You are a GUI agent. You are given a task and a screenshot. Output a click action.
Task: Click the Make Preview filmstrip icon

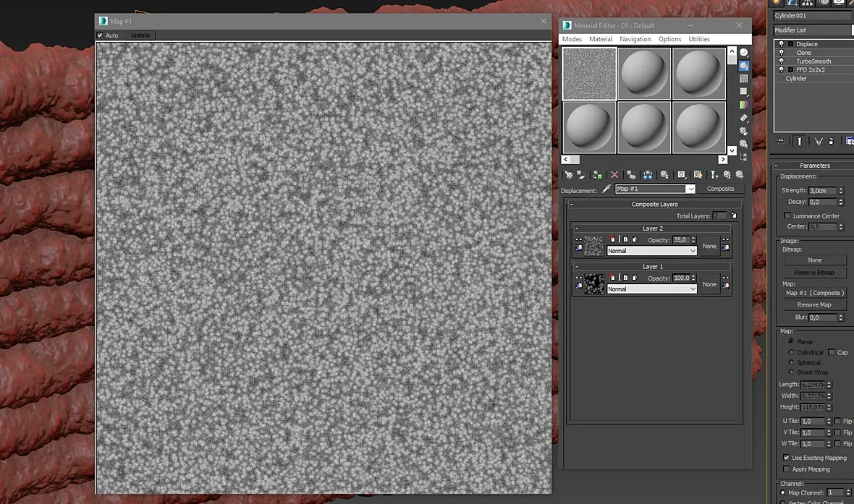point(743,118)
